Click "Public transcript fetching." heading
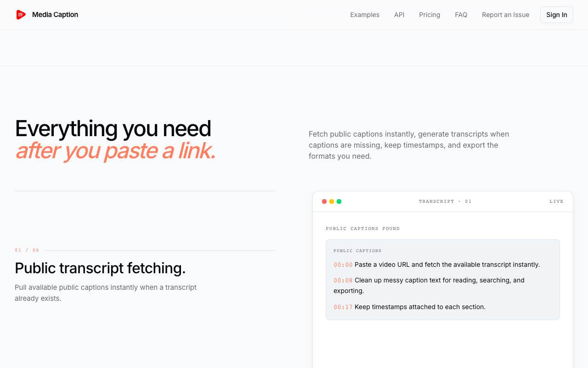 click(100, 268)
